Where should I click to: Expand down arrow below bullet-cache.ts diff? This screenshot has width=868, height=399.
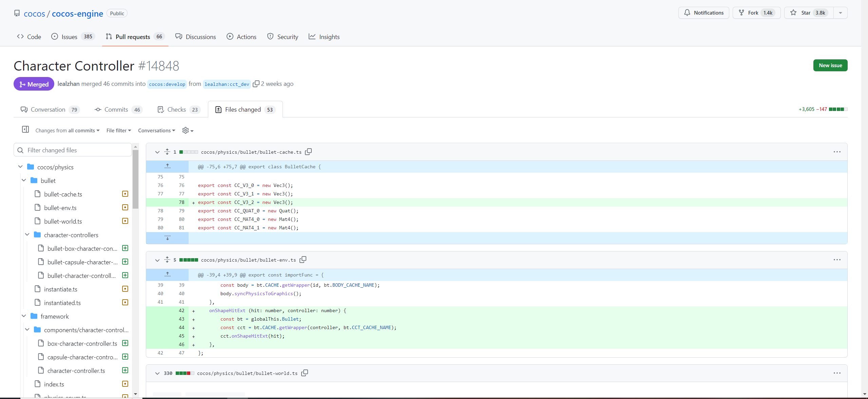click(167, 238)
